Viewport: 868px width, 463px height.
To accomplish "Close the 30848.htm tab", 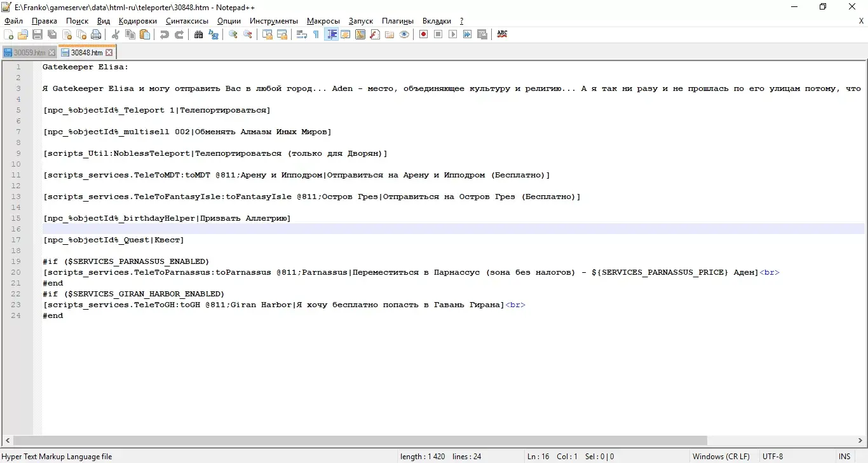I will click(x=109, y=53).
